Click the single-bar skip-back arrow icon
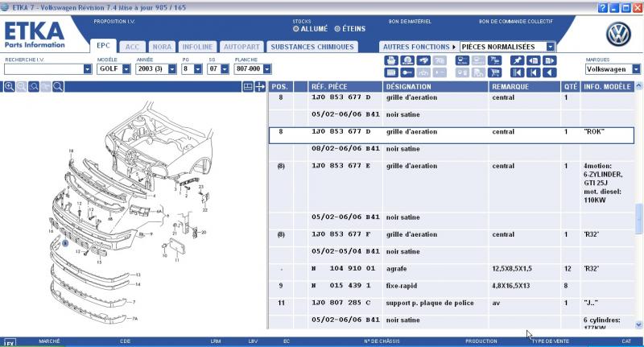 point(533,72)
